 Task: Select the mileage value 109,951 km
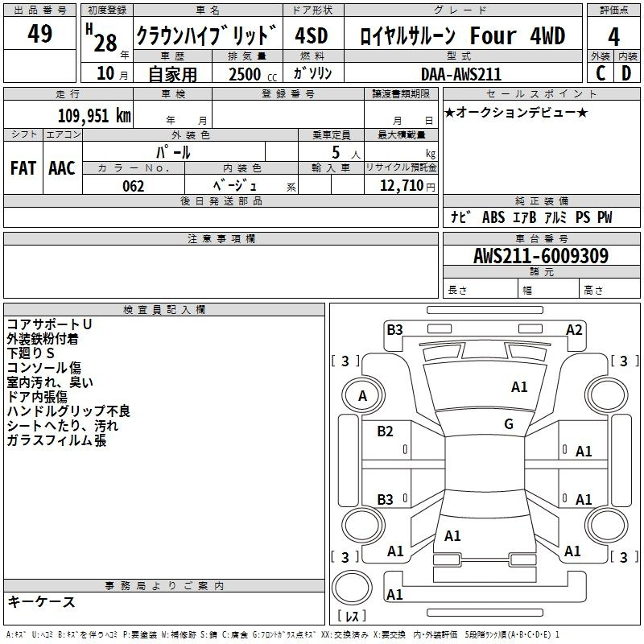tap(94, 115)
